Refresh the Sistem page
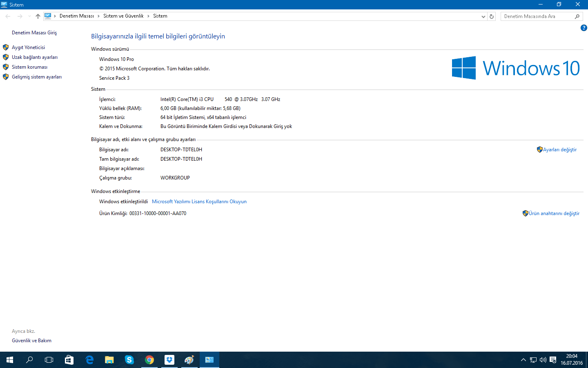The height and width of the screenshot is (368, 588). [x=492, y=16]
